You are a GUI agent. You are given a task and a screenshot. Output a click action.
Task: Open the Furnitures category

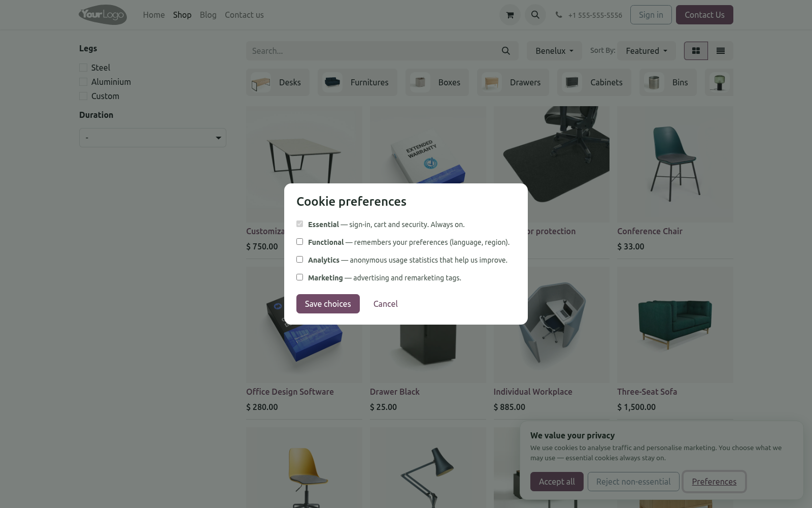[357, 82]
